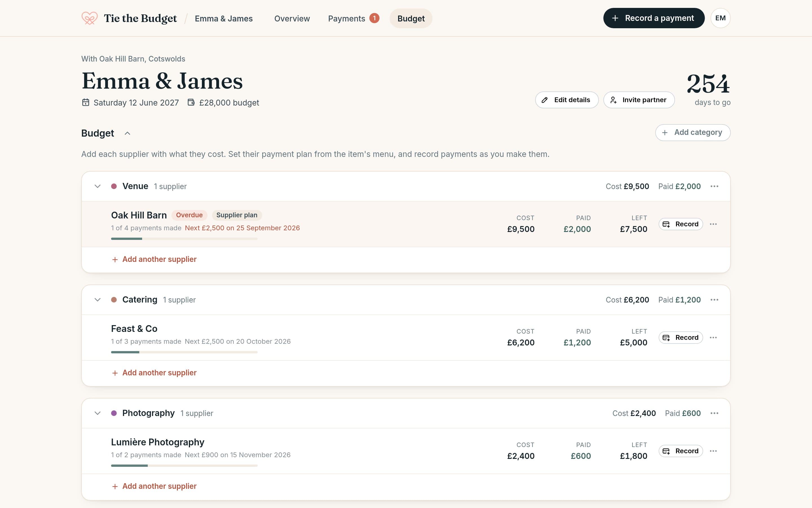Screen dimensions: 812x508
Task: Click the Tie the Budget heart logo
Action: click(90, 18)
